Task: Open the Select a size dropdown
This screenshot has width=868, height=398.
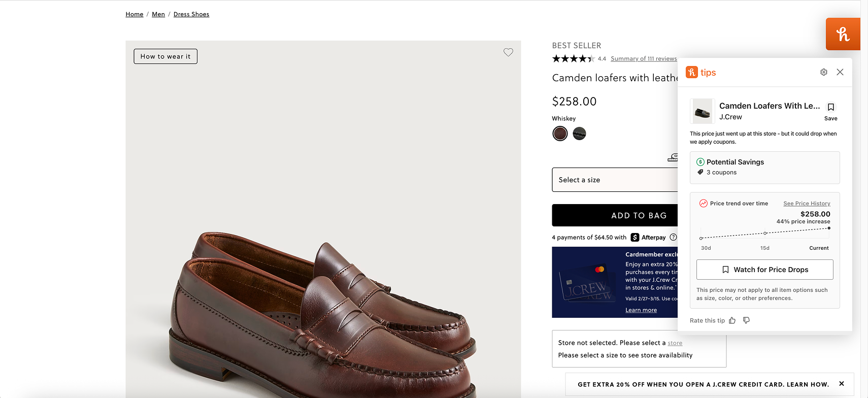Action: (615, 180)
